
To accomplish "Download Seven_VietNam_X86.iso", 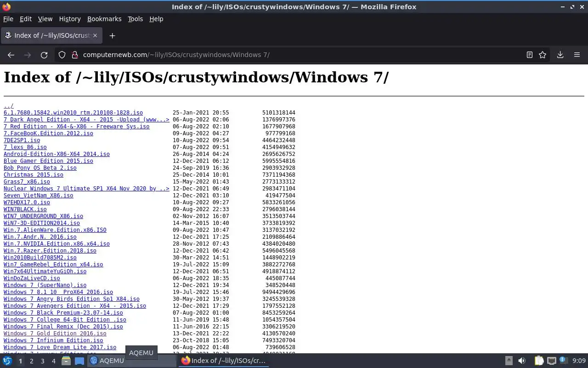I will point(38,195).
